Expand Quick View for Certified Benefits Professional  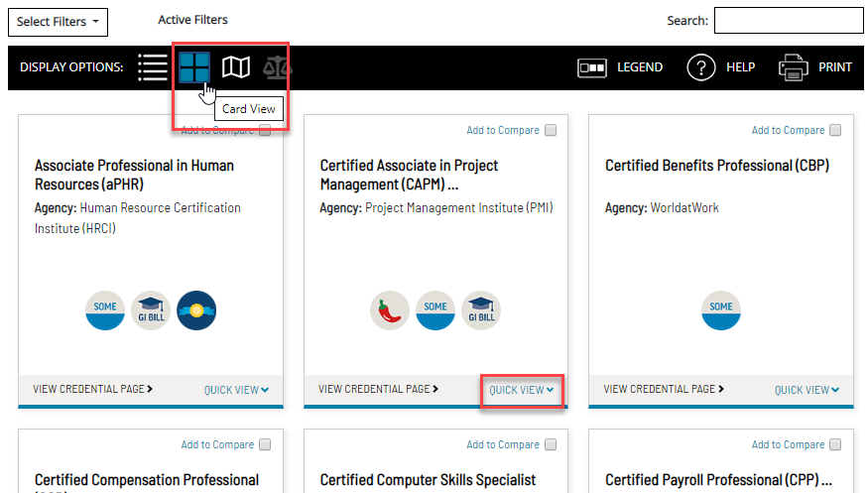coord(806,390)
